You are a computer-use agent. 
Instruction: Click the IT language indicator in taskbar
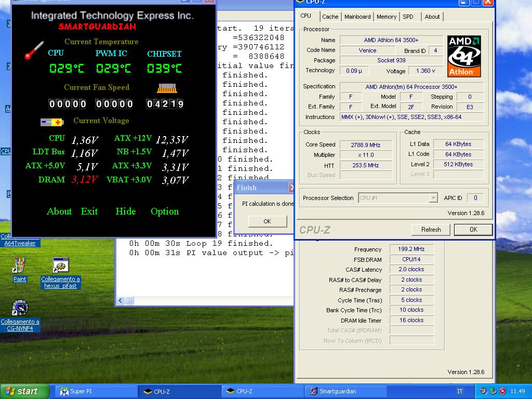[460, 391]
